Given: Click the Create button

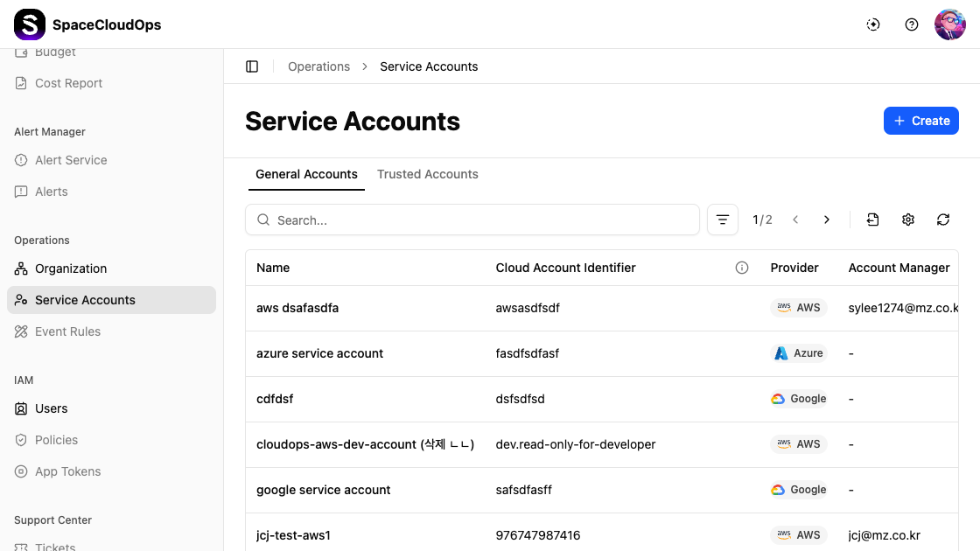Looking at the screenshot, I should pos(920,121).
